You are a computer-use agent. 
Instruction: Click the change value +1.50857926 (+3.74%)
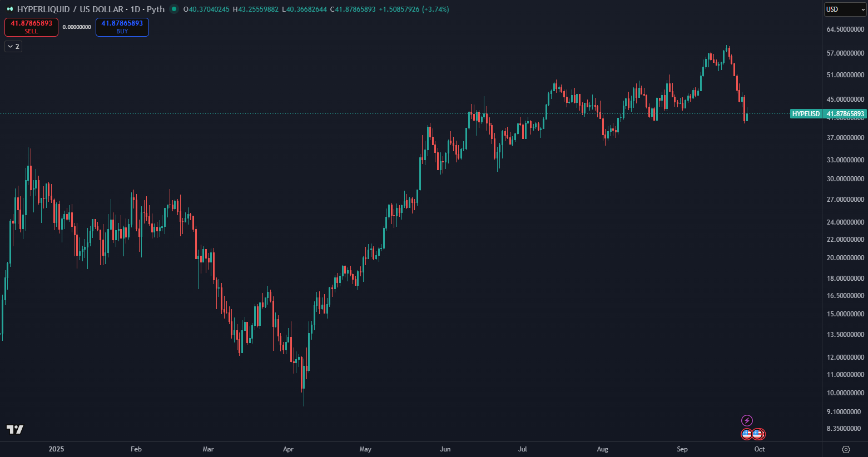coord(414,9)
